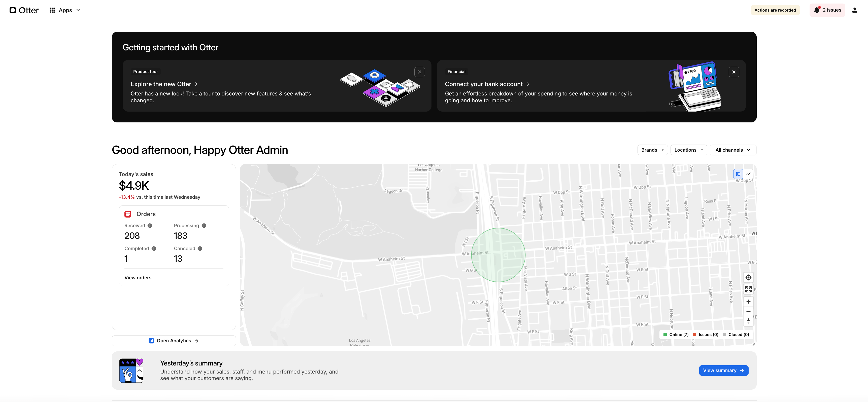Click the Issues (0) legend entry
The width and height of the screenshot is (868, 402).
[705, 334]
